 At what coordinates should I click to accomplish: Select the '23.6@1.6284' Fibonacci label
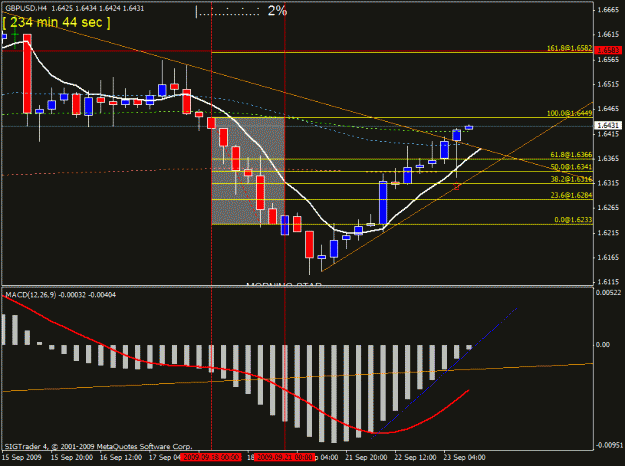[571, 195]
